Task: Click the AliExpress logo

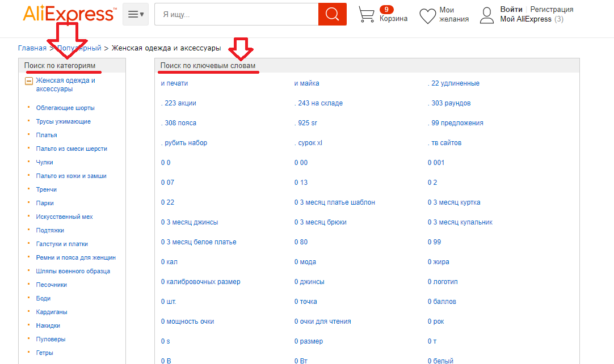Action: [69, 13]
